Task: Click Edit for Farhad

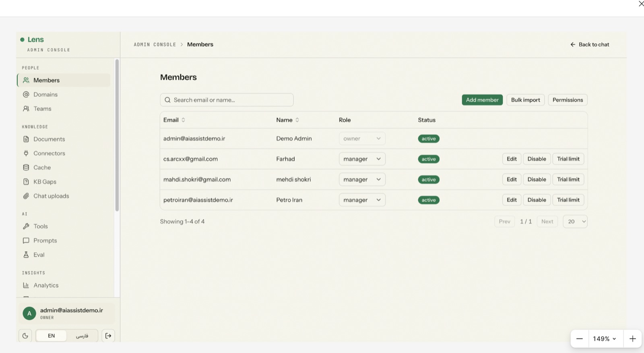Action: pyautogui.click(x=512, y=159)
